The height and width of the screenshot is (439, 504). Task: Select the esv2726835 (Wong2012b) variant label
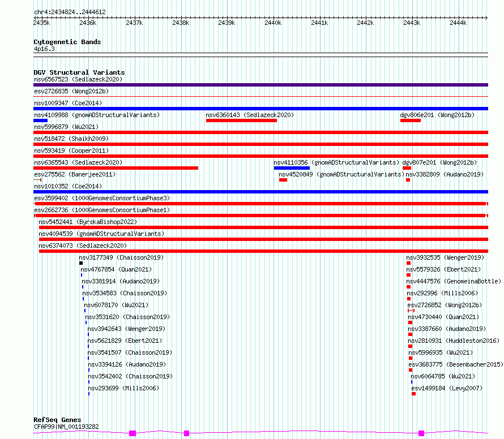coord(71,91)
